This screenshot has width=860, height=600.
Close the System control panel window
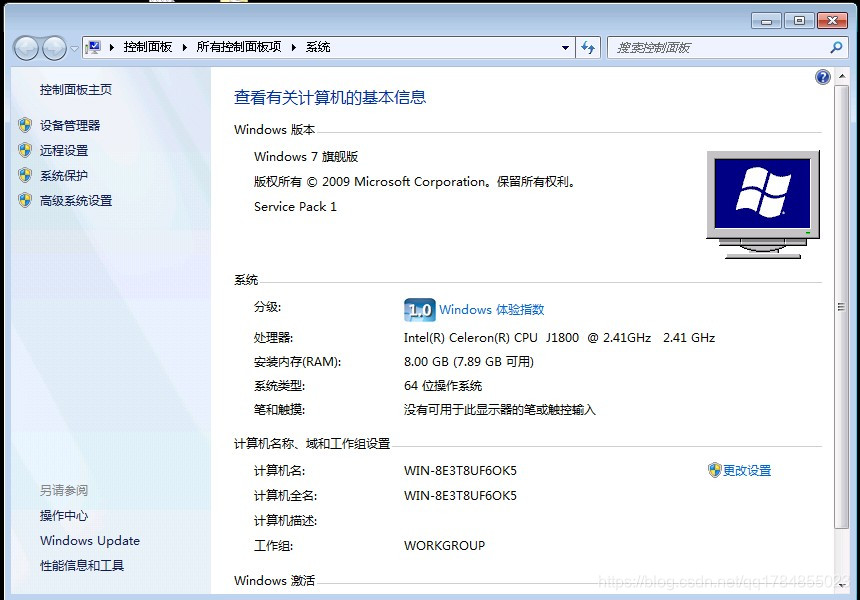tap(832, 21)
